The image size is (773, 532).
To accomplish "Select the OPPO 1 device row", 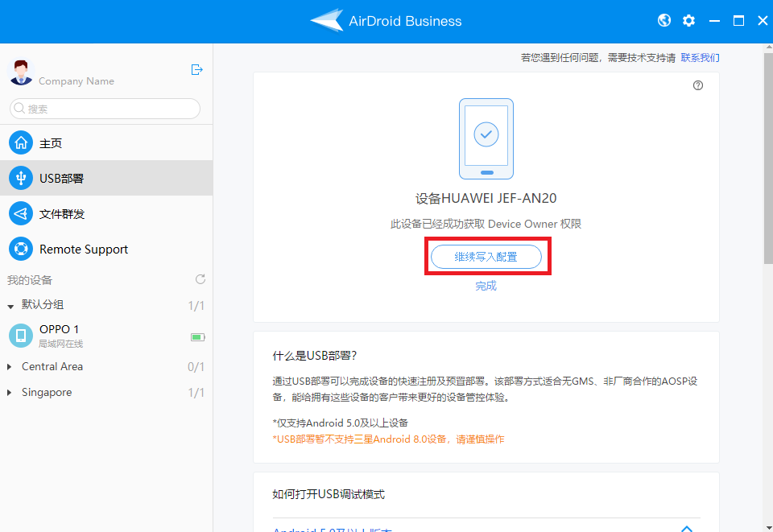I will click(x=106, y=336).
